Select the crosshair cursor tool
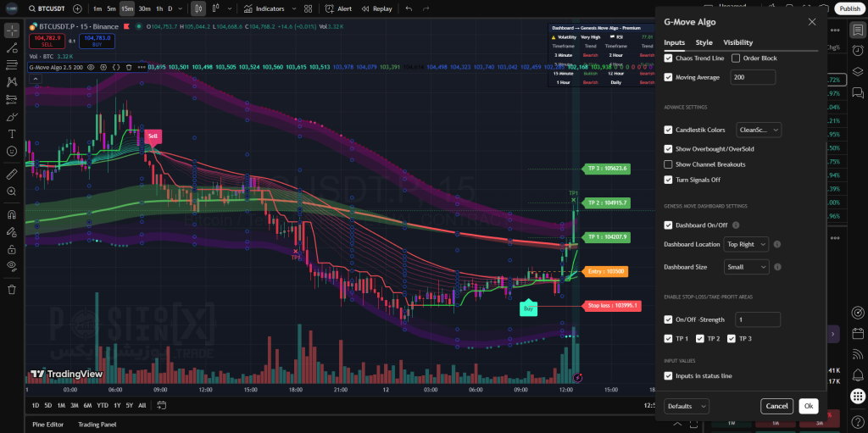 click(12, 31)
